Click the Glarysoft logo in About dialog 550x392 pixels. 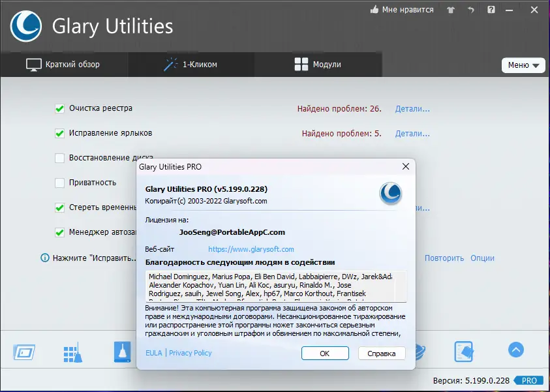(x=390, y=193)
